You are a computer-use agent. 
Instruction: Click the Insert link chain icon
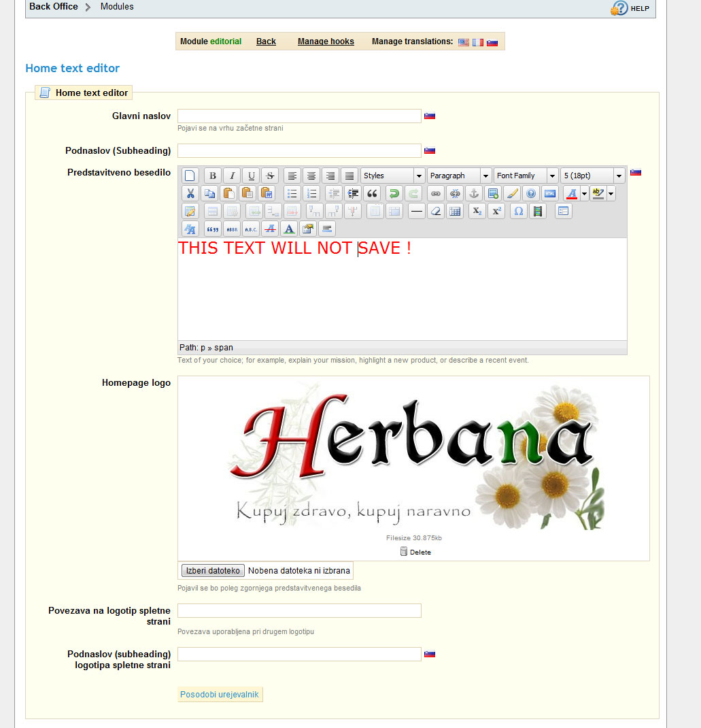[436, 193]
